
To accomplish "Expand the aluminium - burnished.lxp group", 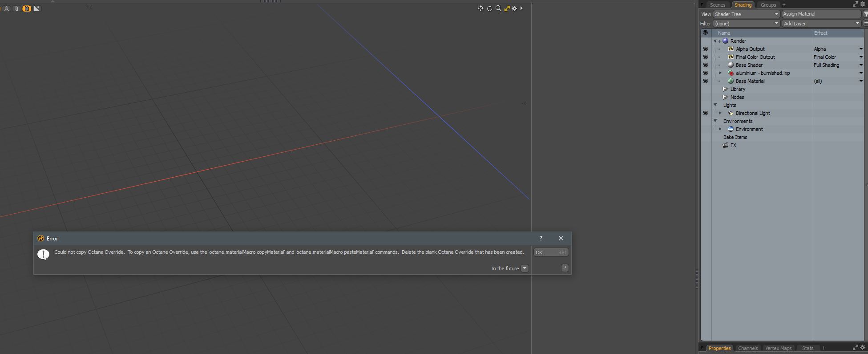I will 720,73.
